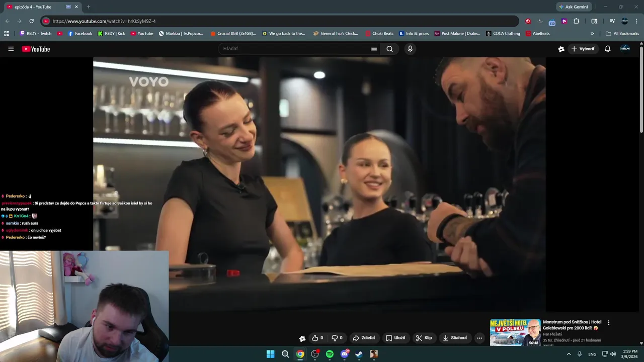Open the YouTube guide hamburger menu
The image size is (644, 362).
click(11, 49)
